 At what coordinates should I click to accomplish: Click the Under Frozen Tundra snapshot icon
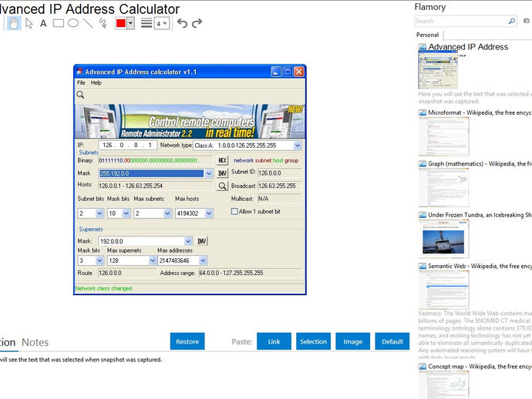[423, 215]
